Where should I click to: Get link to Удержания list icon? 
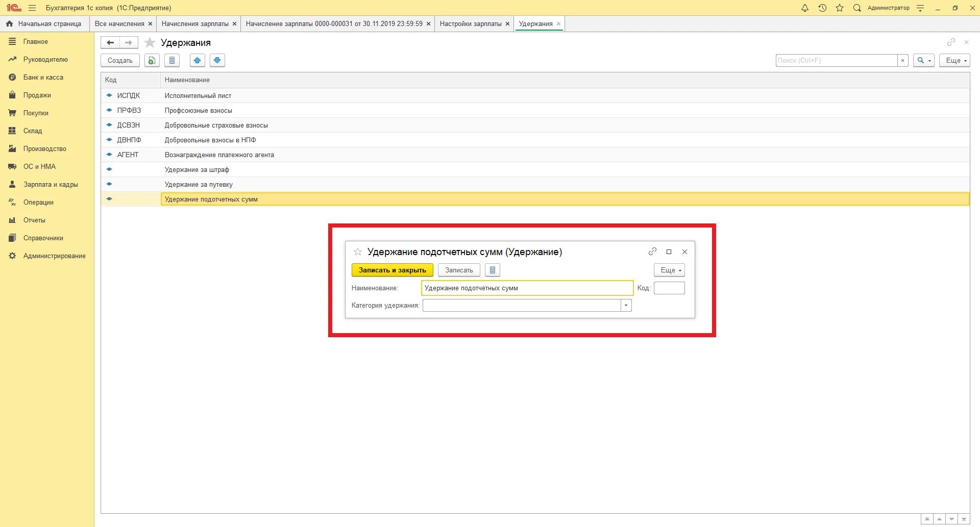point(951,42)
